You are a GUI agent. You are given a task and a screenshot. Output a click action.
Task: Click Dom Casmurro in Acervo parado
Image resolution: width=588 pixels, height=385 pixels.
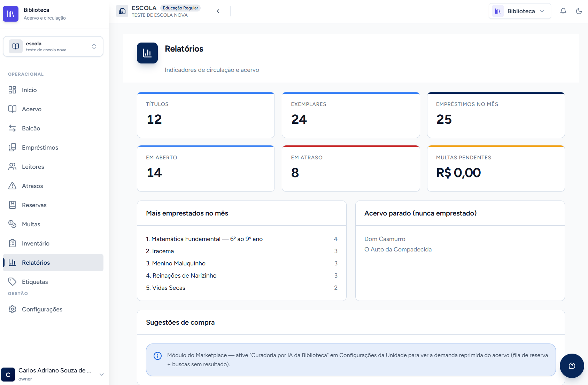[385, 239]
